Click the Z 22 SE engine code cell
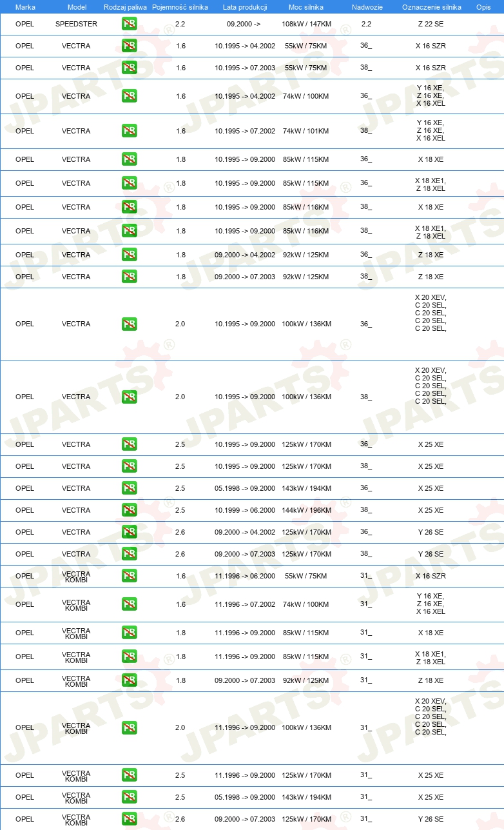The height and width of the screenshot is (830, 504). [x=431, y=24]
